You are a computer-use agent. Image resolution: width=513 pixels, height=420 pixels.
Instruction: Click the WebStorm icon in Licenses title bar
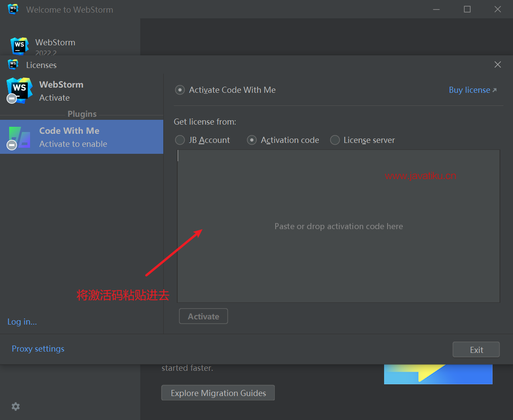coord(13,64)
